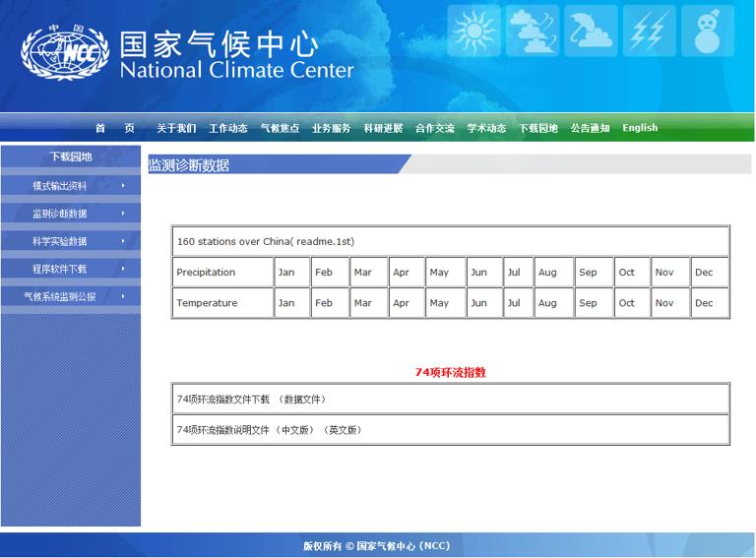Download Temperature Sep data
756x558 pixels.
588,303
